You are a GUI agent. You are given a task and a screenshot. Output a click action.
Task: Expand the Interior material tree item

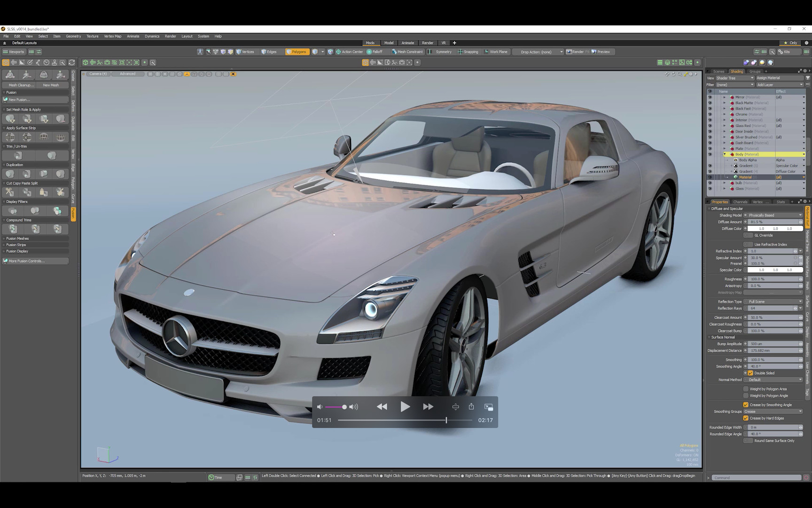(725, 120)
